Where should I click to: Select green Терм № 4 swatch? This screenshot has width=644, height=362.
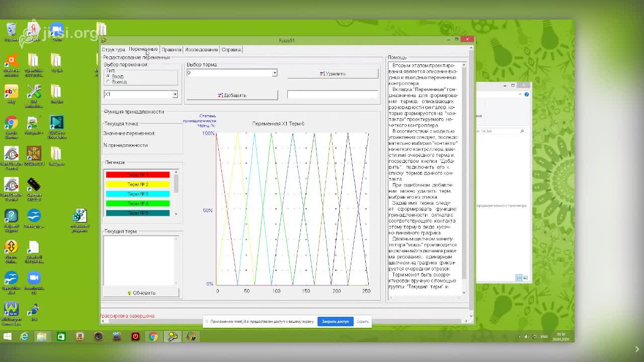[138, 204]
